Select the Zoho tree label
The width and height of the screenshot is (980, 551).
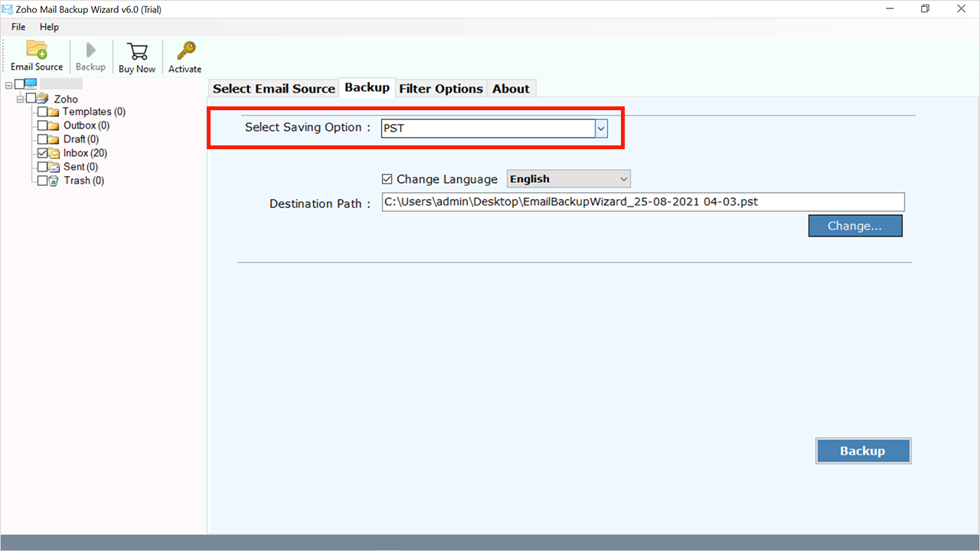(66, 99)
